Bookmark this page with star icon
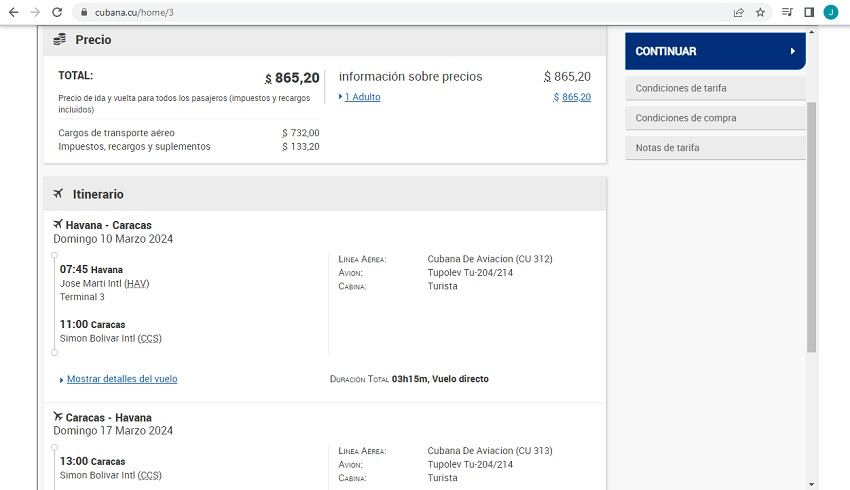Viewport: 850px width, 490px height. coord(760,12)
